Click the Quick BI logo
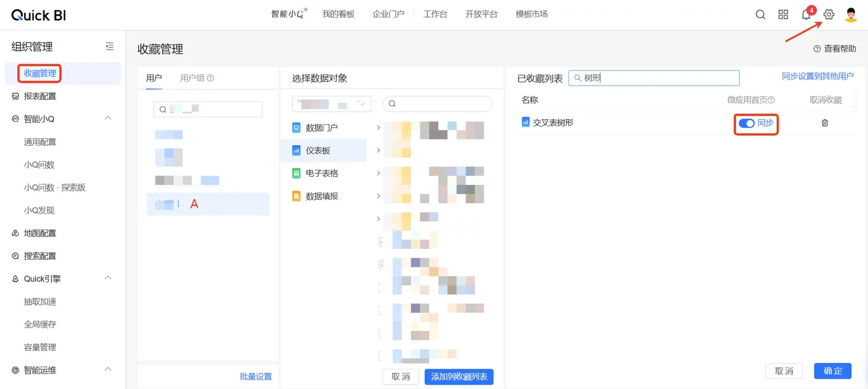This screenshot has height=389, width=868. pyautogui.click(x=38, y=15)
